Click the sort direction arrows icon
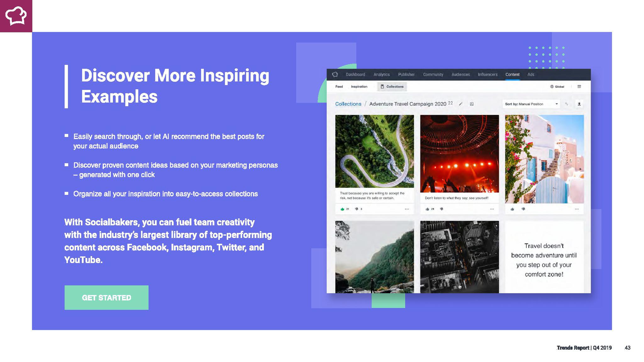The image size is (644, 362). (566, 104)
